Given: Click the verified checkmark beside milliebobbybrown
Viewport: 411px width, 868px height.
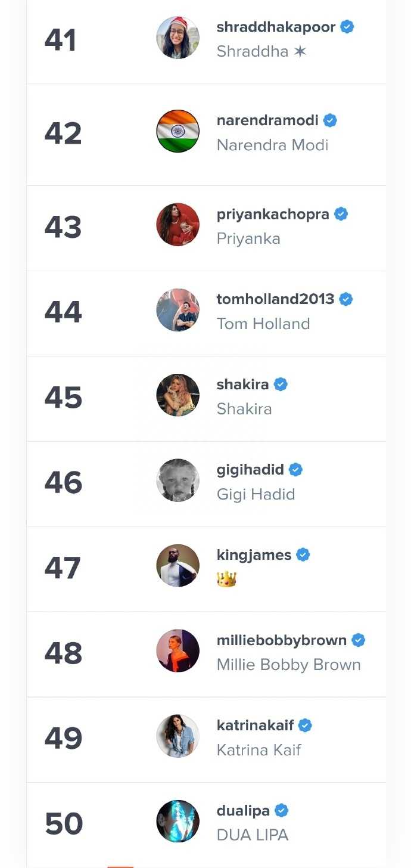Looking at the screenshot, I should point(358,640).
